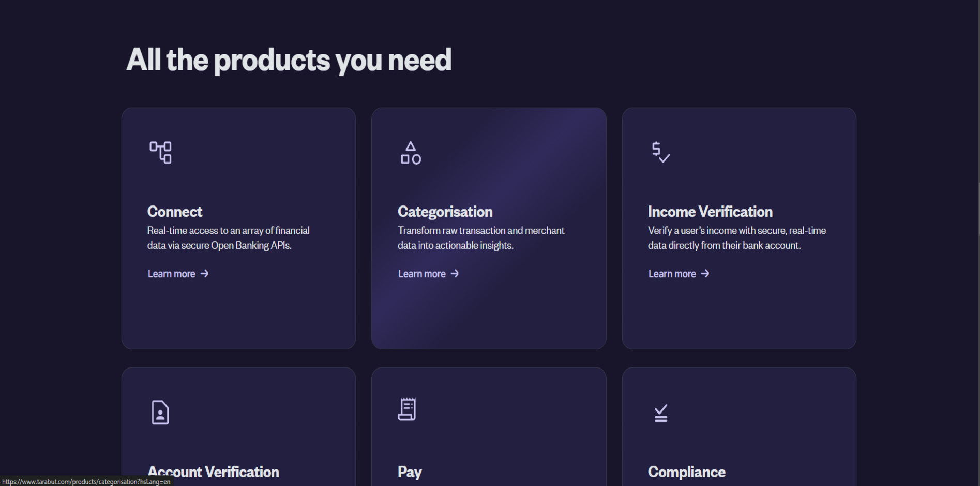Open Learn more link in Connect card
Viewport: 980px width, 486px height.
pos(178,274)
